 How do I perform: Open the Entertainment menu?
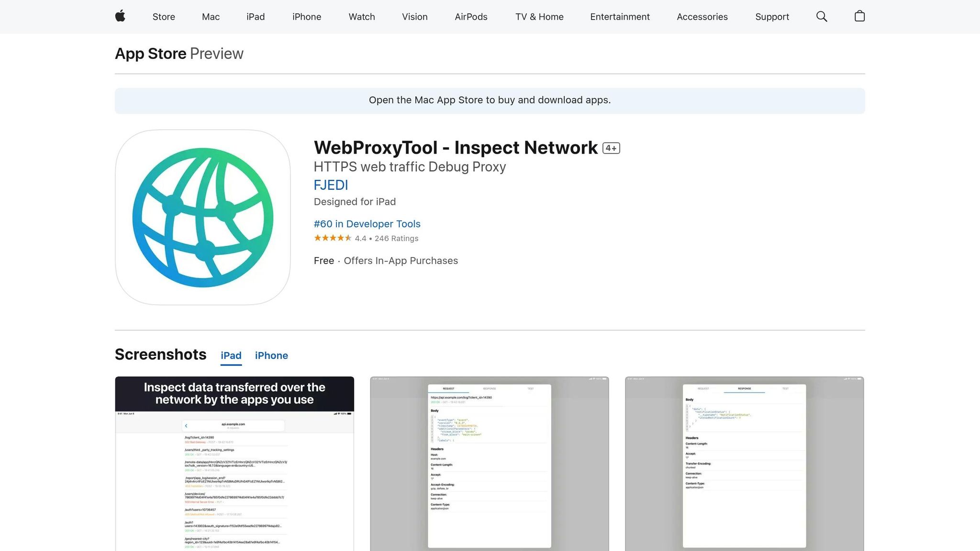(620, 17)
